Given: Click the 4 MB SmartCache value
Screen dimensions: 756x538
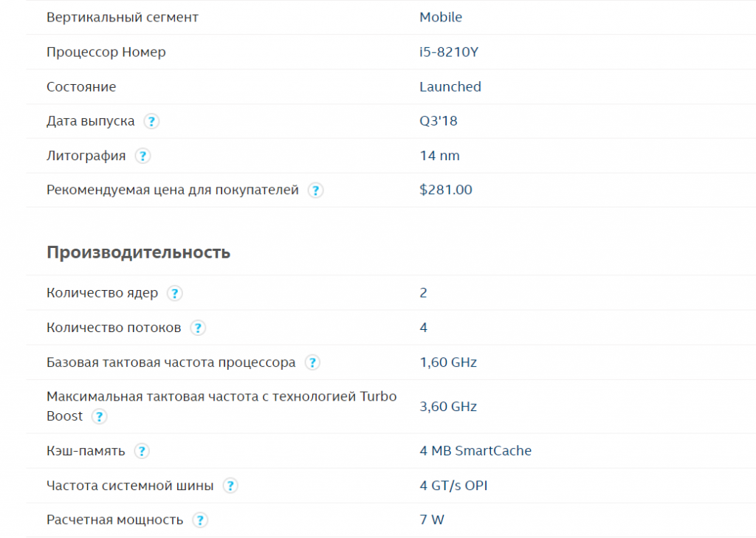Looking at the screenshot, I should pyautogui.click(x=475, y=451).
